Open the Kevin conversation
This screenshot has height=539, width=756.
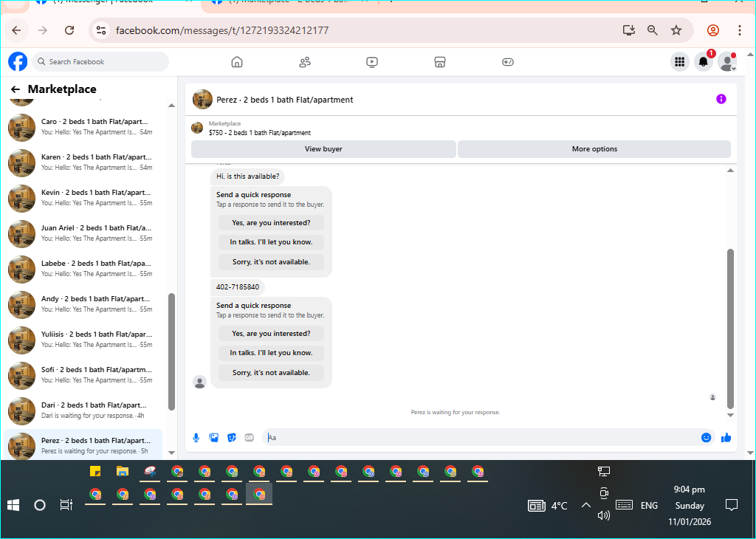[x=83, y=198]
